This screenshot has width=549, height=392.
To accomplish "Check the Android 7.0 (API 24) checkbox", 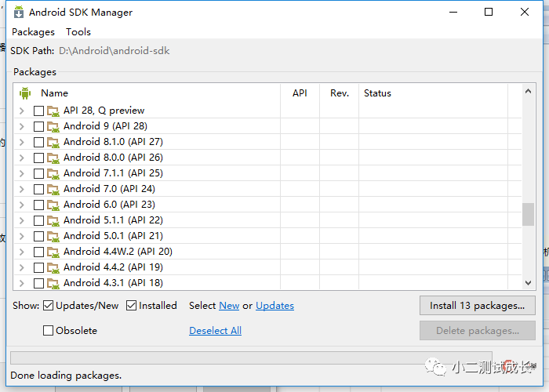I will [38, 190].
